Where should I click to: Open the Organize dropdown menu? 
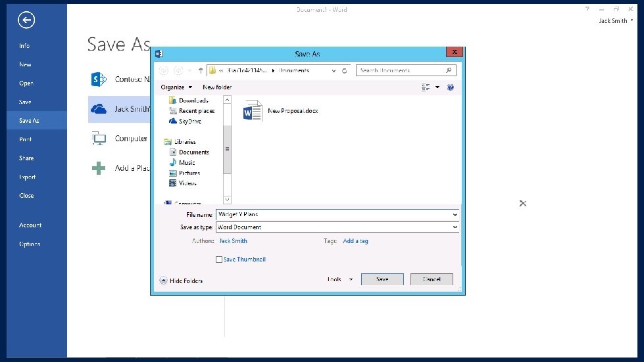point(176,87)
